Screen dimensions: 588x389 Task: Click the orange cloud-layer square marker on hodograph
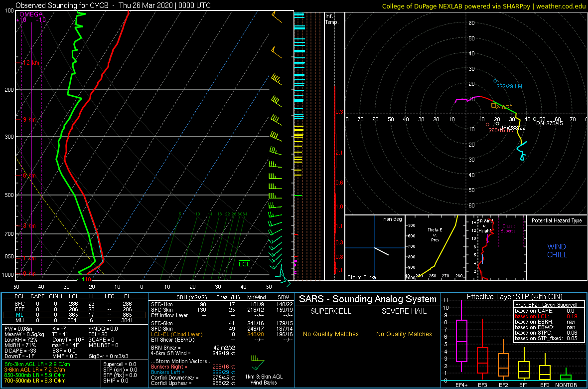pyautogui.click(x=494, y=106)
